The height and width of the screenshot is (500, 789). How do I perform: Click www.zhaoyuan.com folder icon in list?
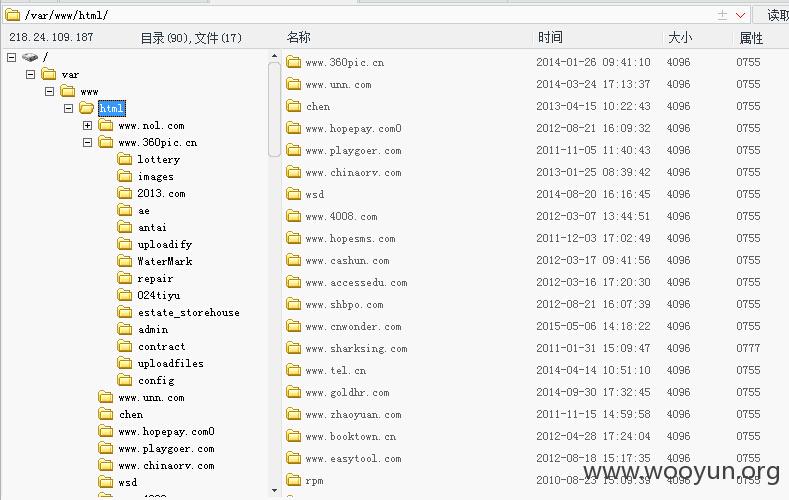click(x=293, y=414)
